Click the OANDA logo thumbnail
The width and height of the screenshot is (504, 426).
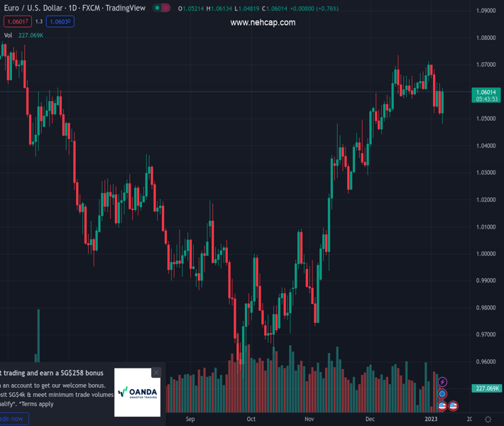coord(137,392)
